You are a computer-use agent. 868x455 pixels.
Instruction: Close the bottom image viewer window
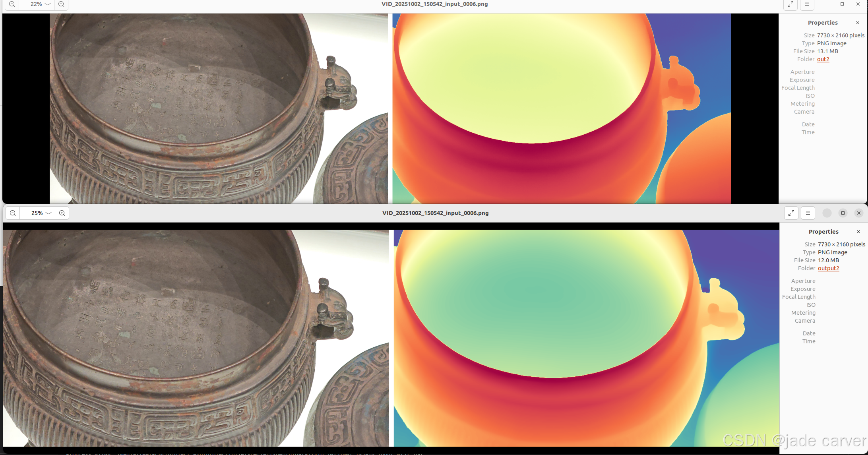point(858,213)
